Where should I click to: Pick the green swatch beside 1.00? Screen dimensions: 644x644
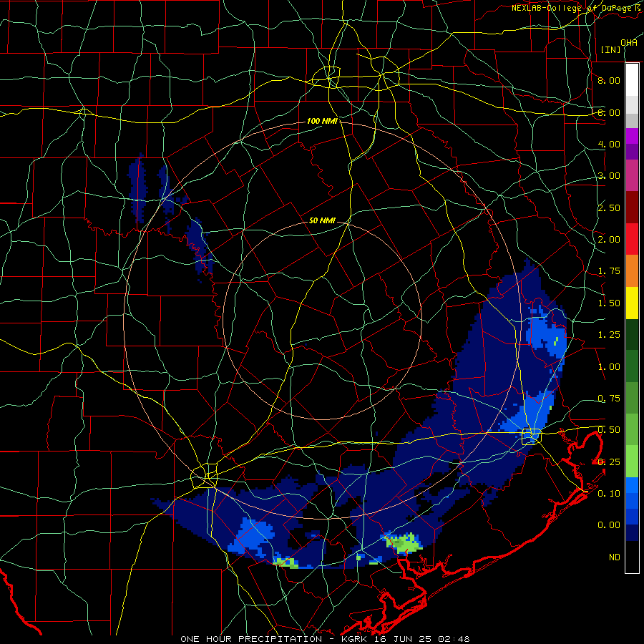(x=632, y=366)
